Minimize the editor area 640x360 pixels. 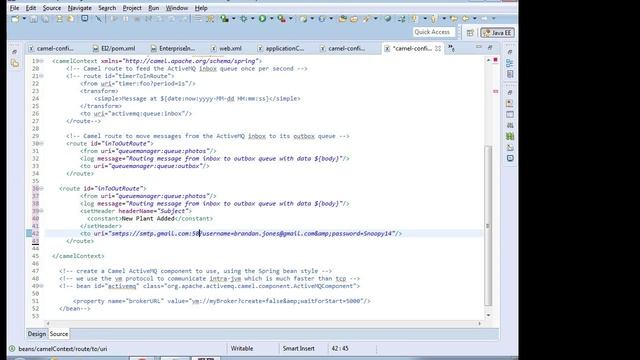coord(478,47)
